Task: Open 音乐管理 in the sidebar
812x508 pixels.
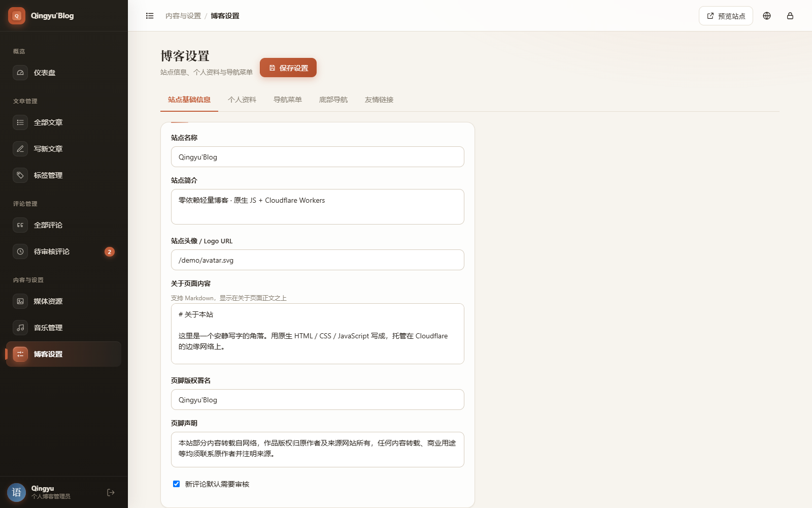Action: coord(63,328)
